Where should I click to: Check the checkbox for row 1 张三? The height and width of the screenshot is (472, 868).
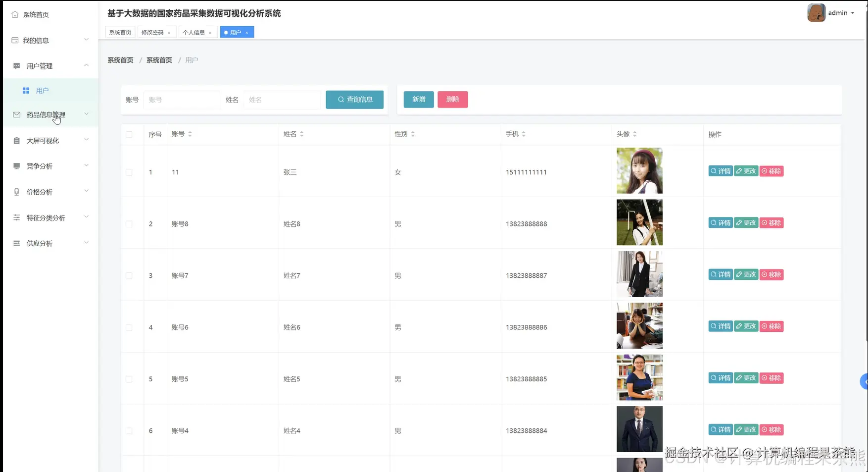[129, 172]
